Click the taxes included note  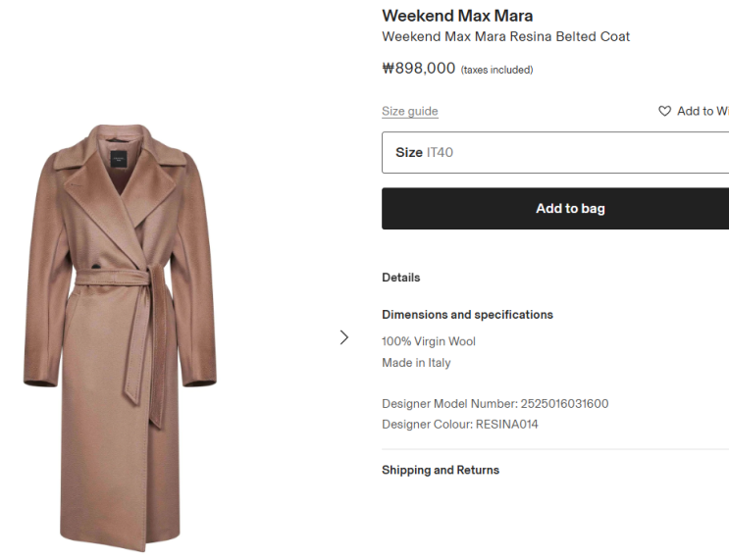pos(496,70)
